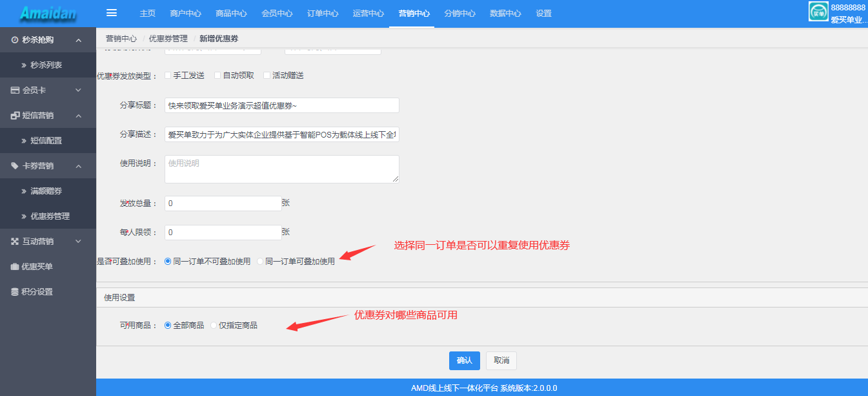The height and width of the screenshot is (396, 868).
Task: Click the clock icon beside 秒杀抢购
Action: coord(15,40)
